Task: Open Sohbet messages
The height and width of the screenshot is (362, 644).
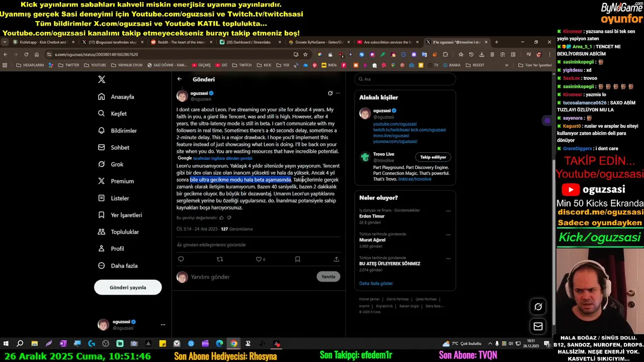Action: point(114,147)
